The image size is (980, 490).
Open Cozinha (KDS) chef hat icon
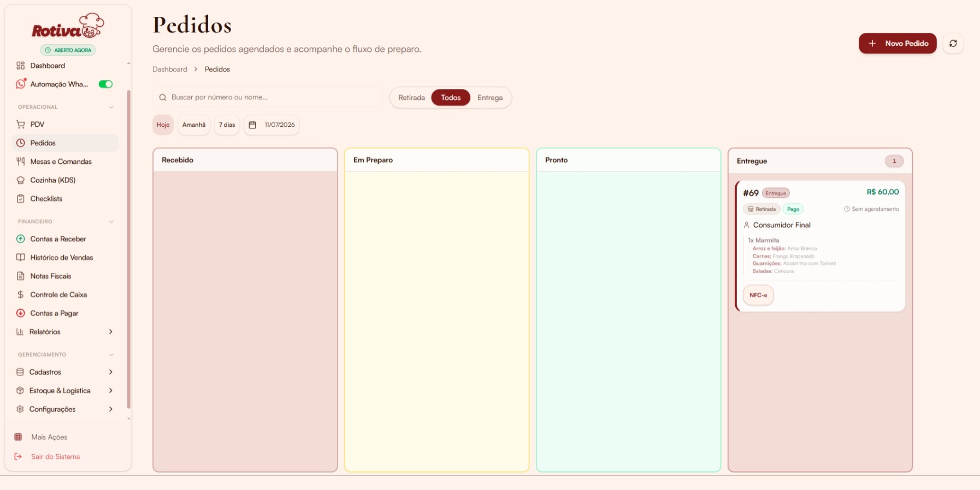(x=21, y=180)
